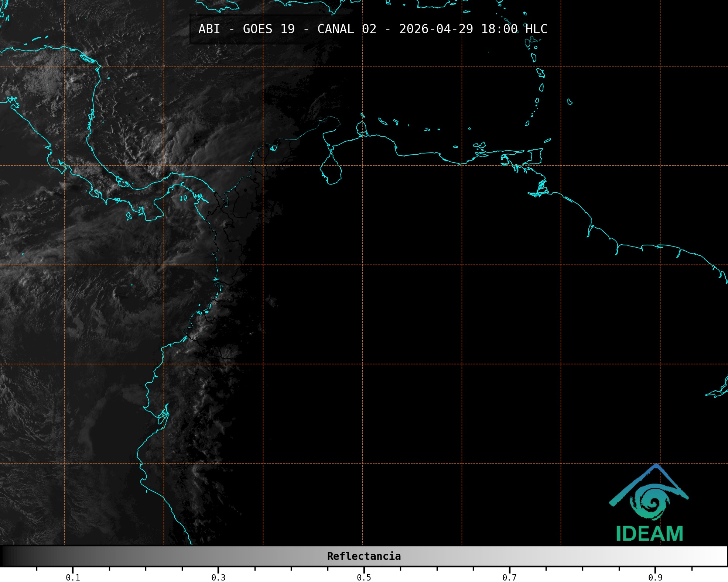Click the 0.9 colorbar tick label
Viewport: 728px width, 582px height.
pyautogui.click(x=655, y=577)
